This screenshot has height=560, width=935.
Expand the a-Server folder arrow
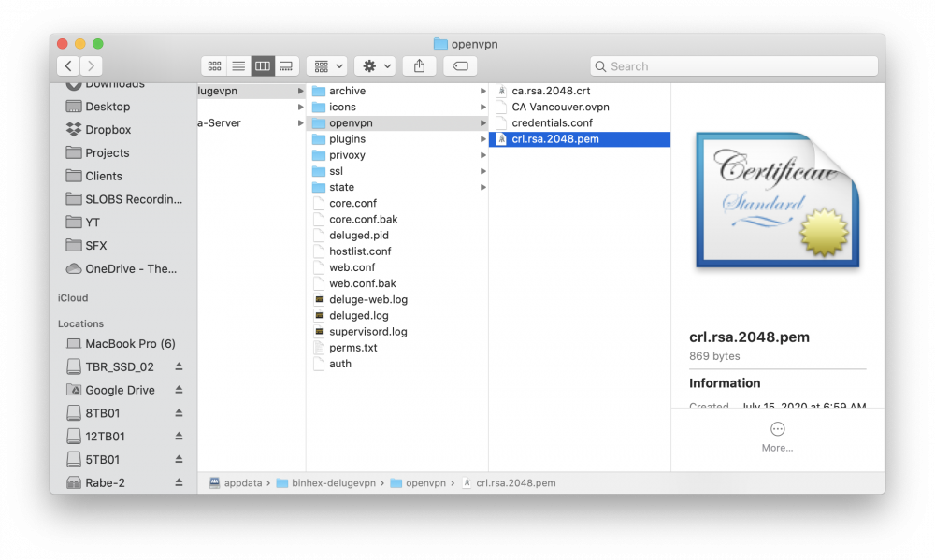click(300, 122)
